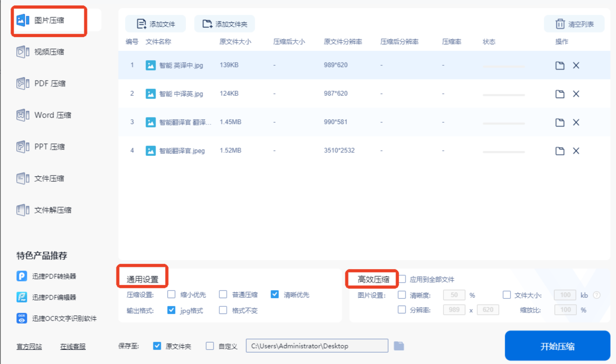Browse for save folder icon
Image resolution: width=616 pixels, height=364 pixels.
tap(399, 346)
